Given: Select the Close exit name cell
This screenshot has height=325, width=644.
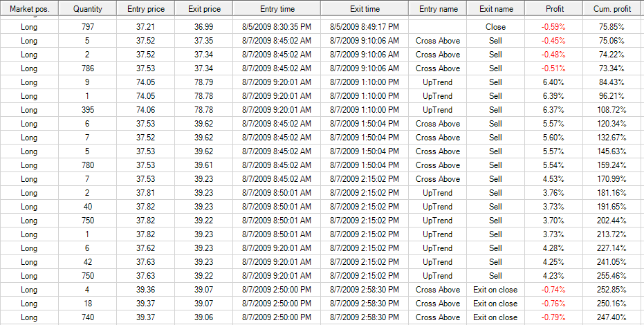Looking at the screenshot, I should (495, 27).
